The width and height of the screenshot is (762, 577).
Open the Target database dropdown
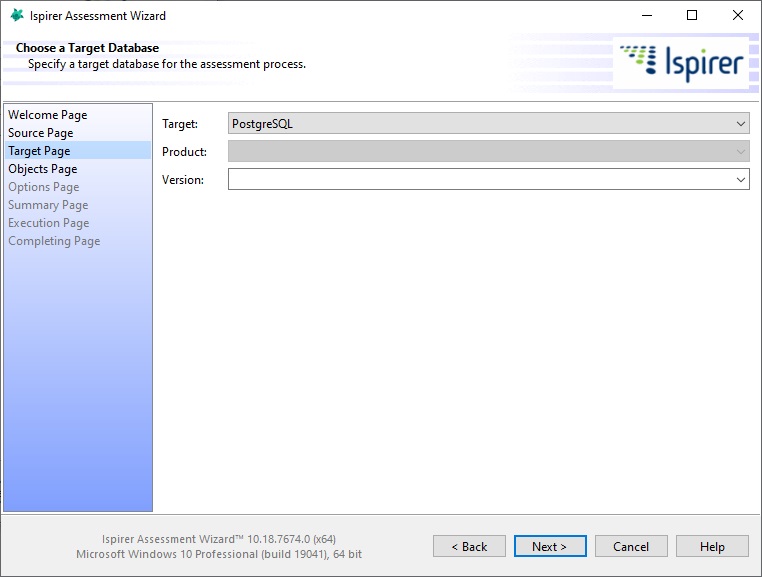(488, 123)
